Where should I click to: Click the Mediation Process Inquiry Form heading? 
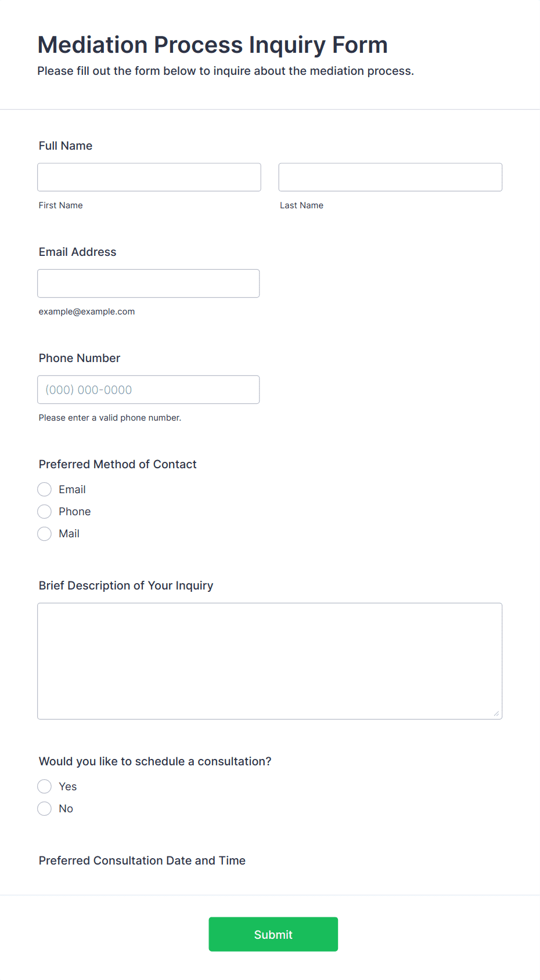pyautogui.click(x=213, y=45)
